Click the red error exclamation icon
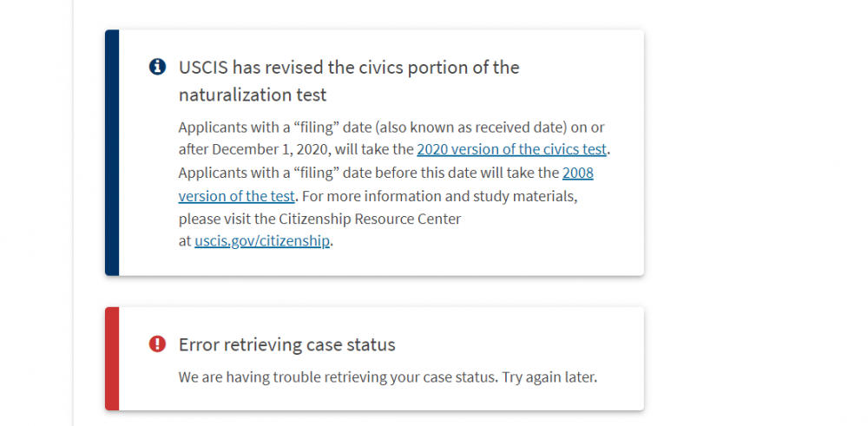 157,344
